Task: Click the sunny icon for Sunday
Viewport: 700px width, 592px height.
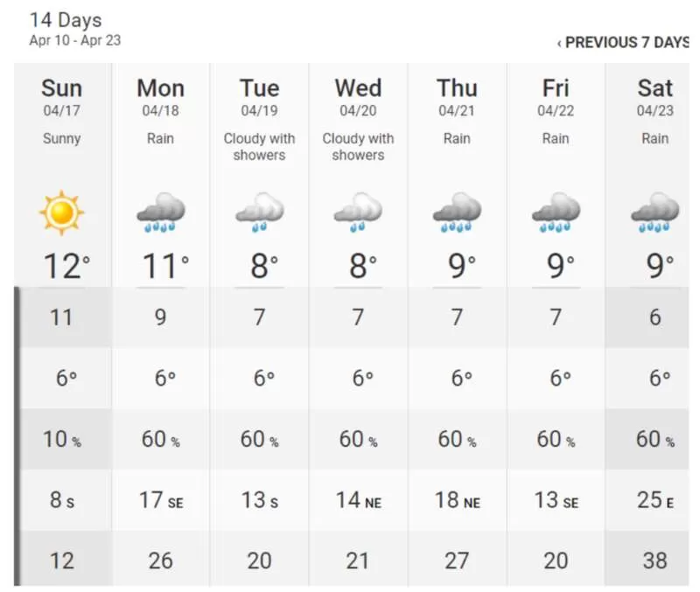Action: tap(61, 212)
